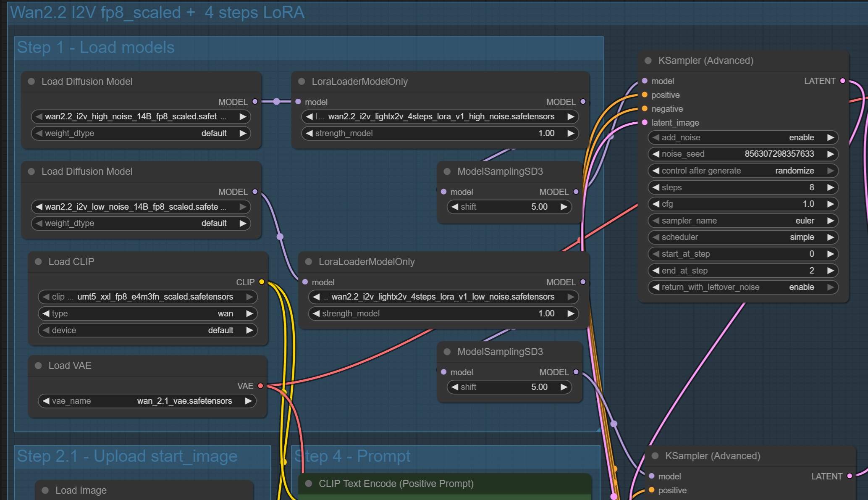Collapse the Load CLIP node via title dot
The image size is (868, 500).
(38, 262)
